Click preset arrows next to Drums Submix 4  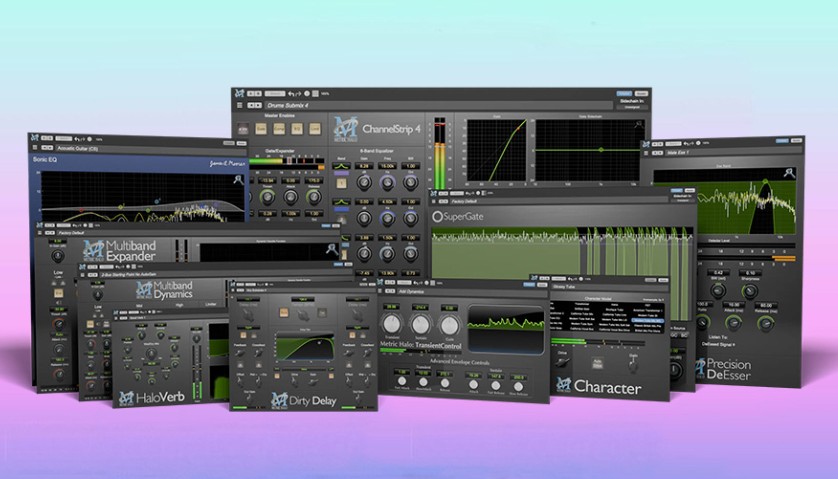click(x=255, y=105)
